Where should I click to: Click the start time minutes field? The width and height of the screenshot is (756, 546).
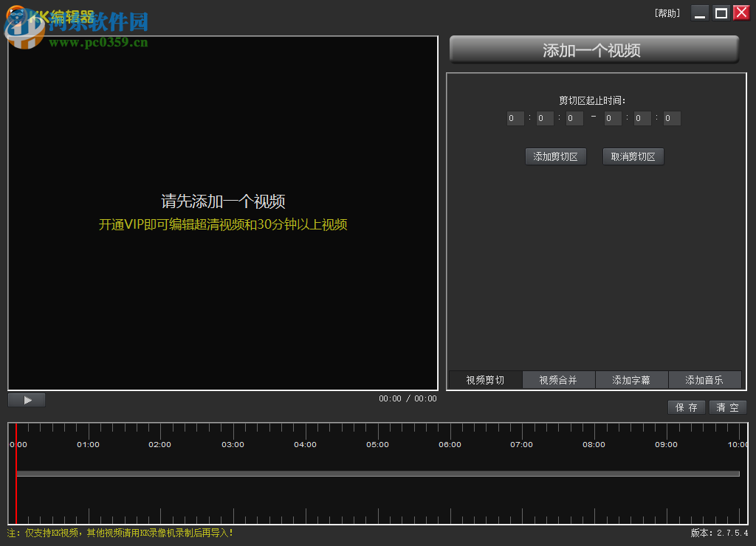[x=545, y=118]
